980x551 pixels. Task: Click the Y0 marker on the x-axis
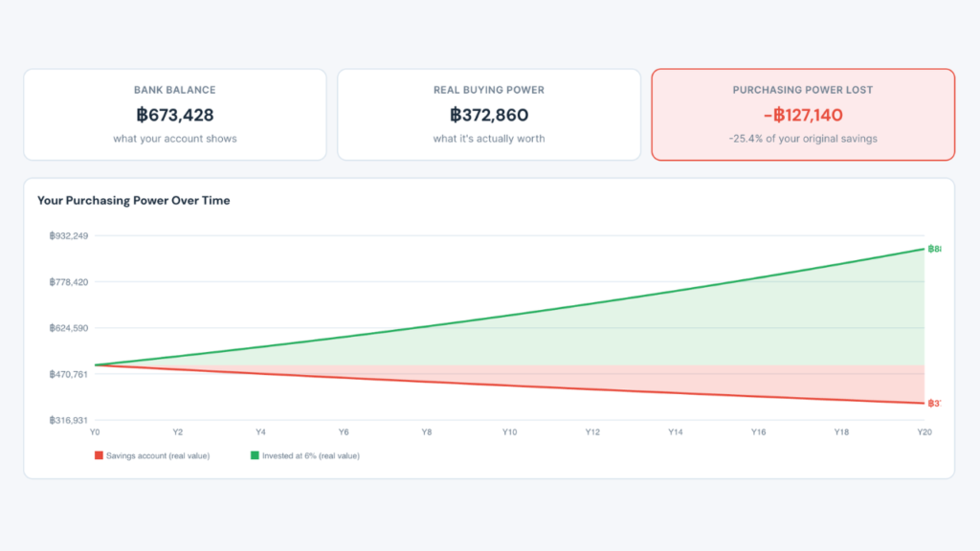95,432
